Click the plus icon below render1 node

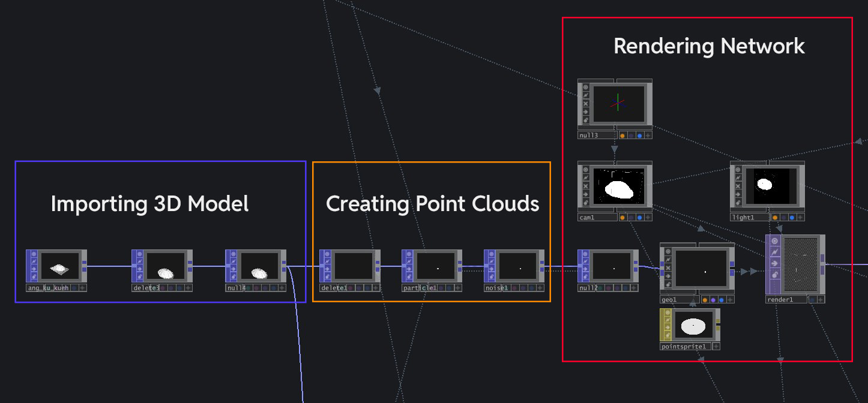click(821, 299)
